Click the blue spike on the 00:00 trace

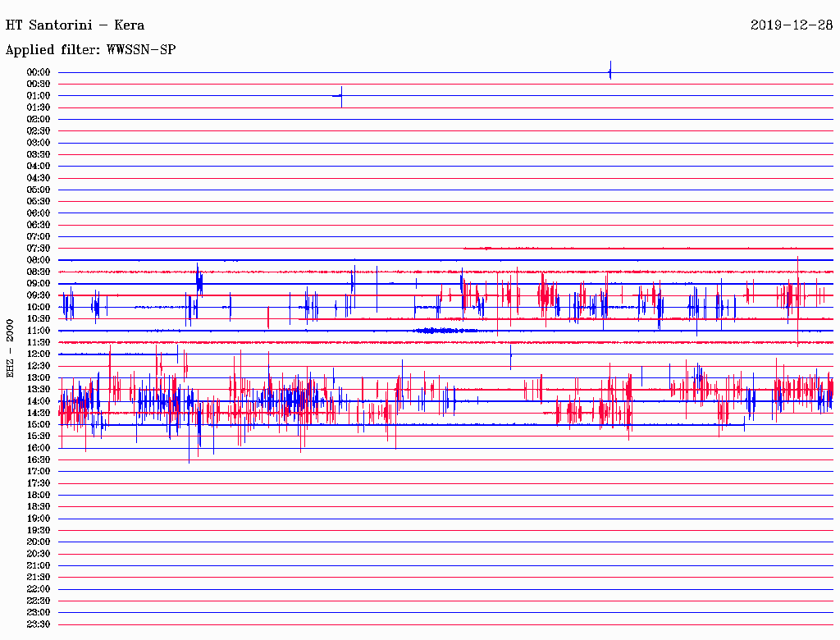[x=610, y=71]
